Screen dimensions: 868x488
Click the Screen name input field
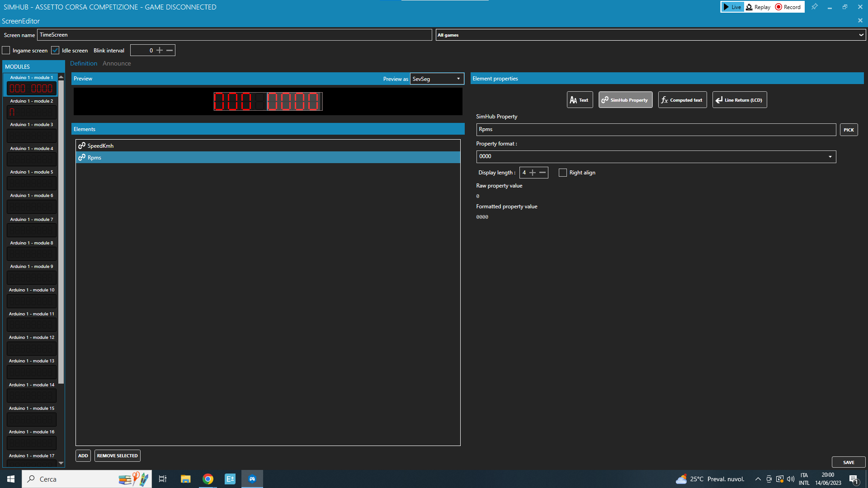coord(235,35)
